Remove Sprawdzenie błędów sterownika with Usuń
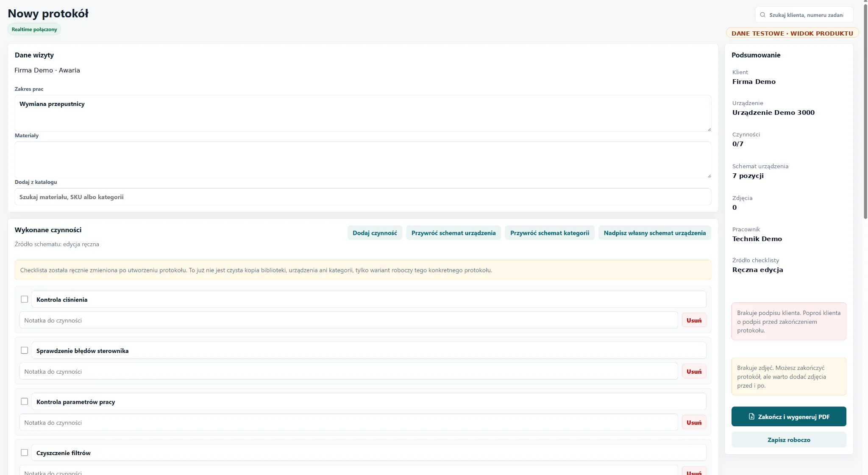This screenshot has width=868, height=475. 694,372
